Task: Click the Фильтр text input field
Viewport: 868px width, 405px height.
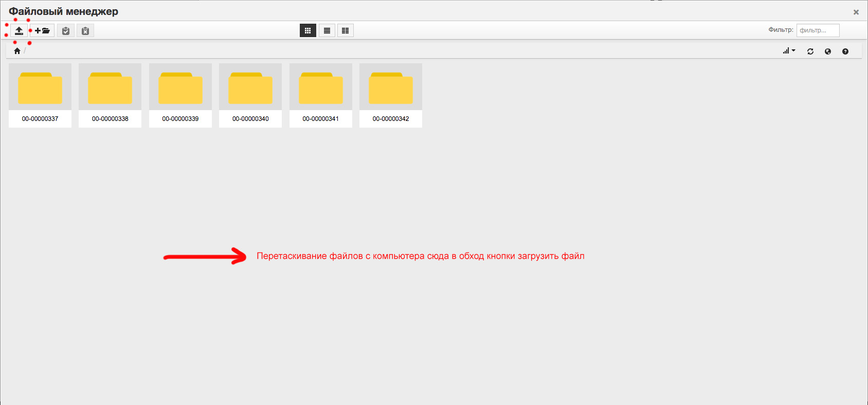Action: 818,30
